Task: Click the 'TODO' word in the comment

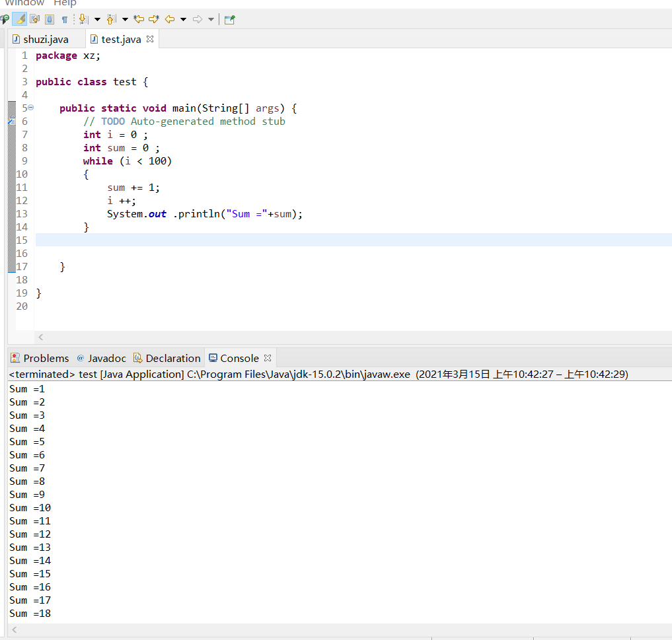Action: click(x=113, y=122)
